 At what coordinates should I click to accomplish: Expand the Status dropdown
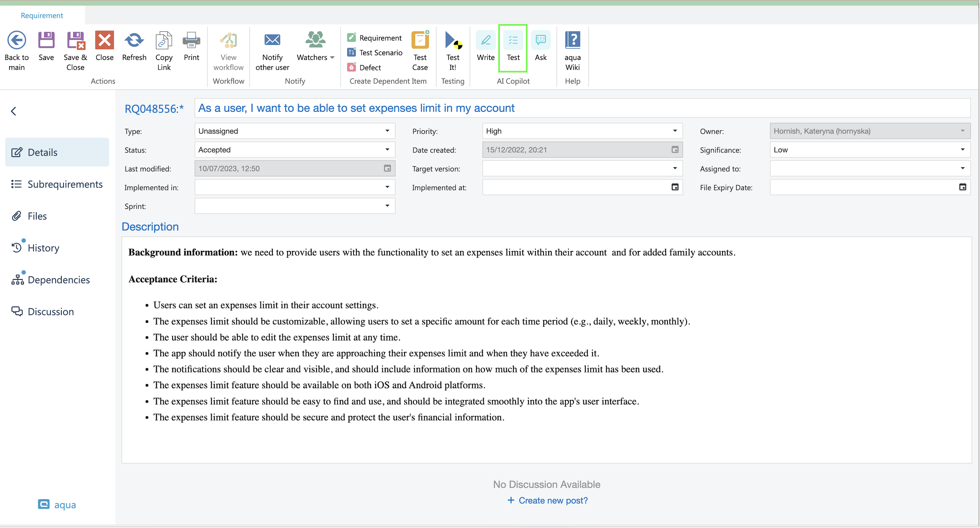coord(387,149)
